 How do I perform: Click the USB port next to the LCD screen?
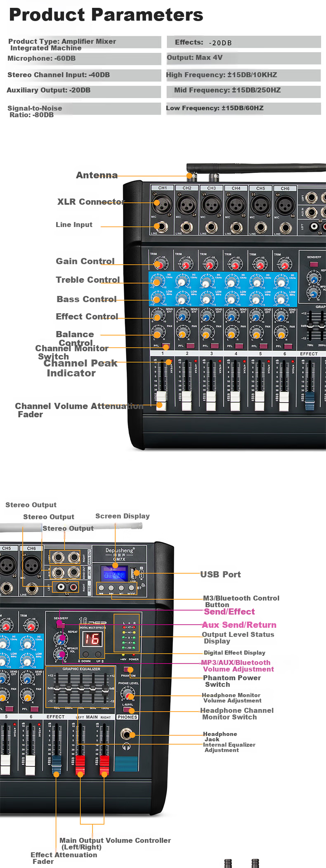point(134,573)
